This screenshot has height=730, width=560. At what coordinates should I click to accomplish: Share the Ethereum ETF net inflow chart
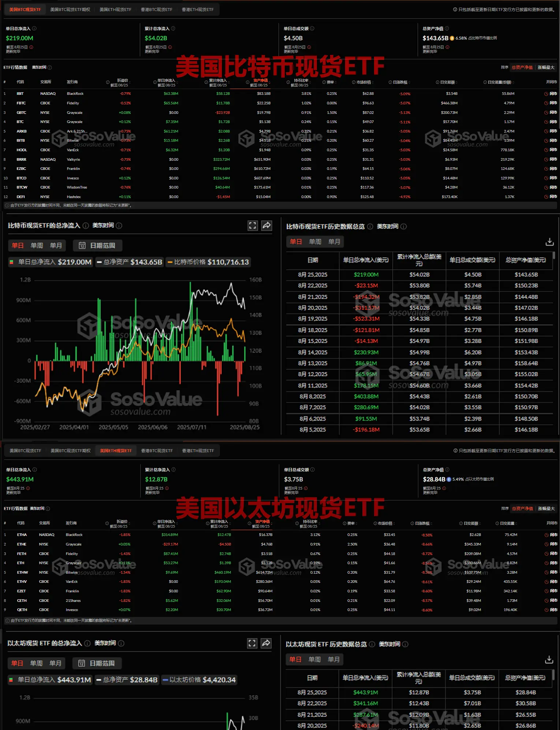(266, 643)
